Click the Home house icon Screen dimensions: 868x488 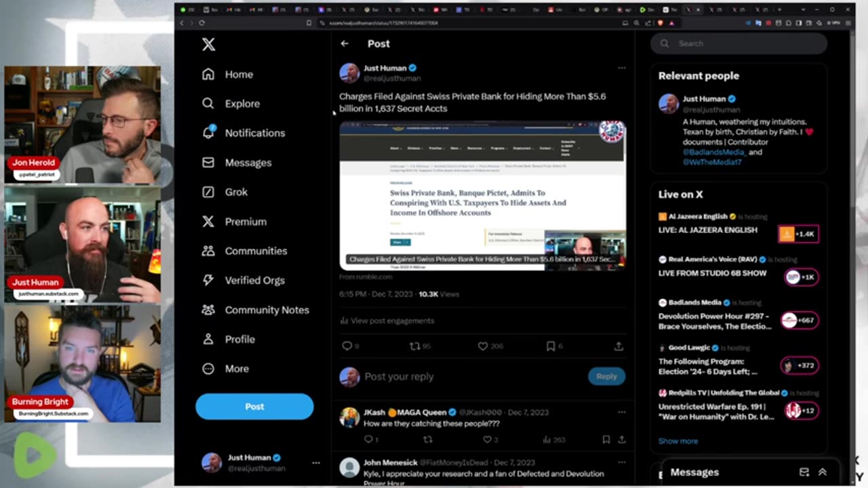point(208,75)
